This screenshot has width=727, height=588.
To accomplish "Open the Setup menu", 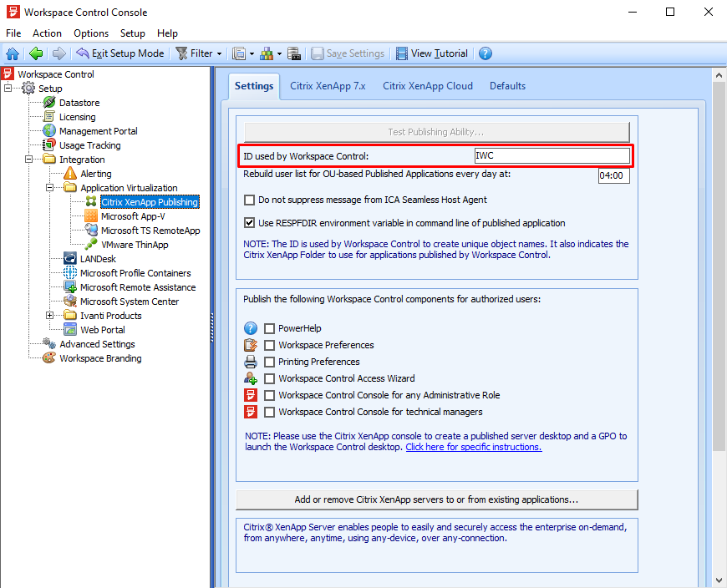I will pyautogui.click(x=133, y=33).
